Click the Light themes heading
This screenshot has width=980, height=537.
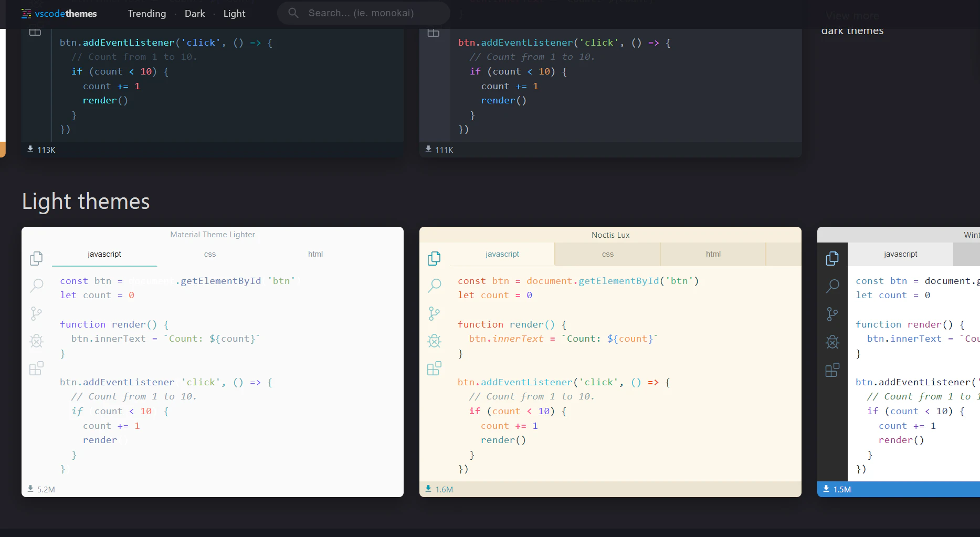click(86, 202)
